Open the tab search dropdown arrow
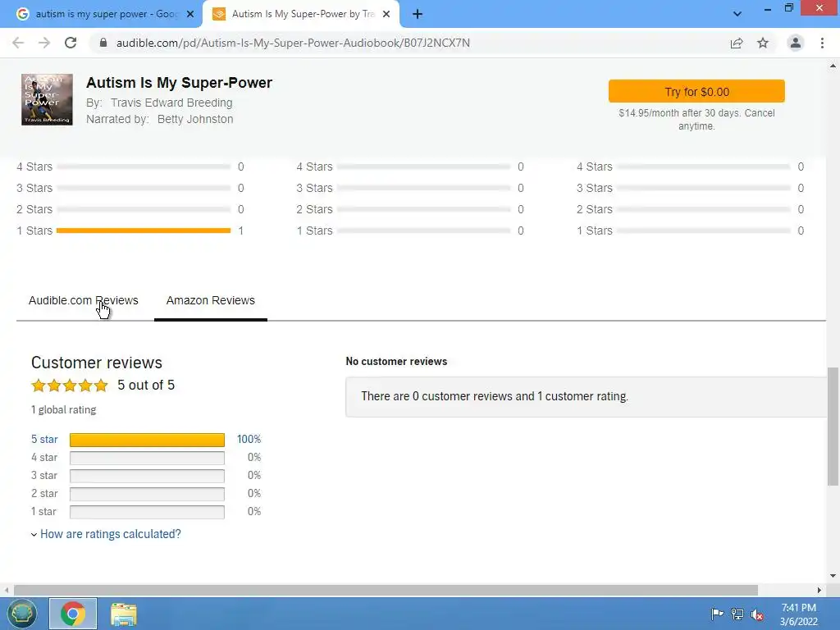The width and height of the screenshot is (840, 630). [737, 14]
